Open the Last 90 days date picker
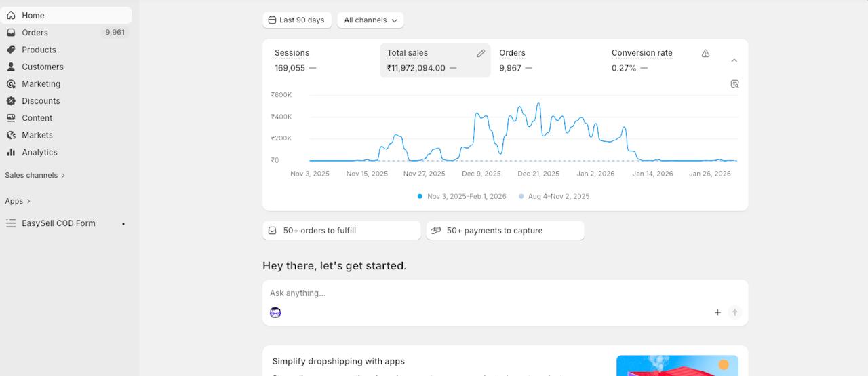 [297, 20]
